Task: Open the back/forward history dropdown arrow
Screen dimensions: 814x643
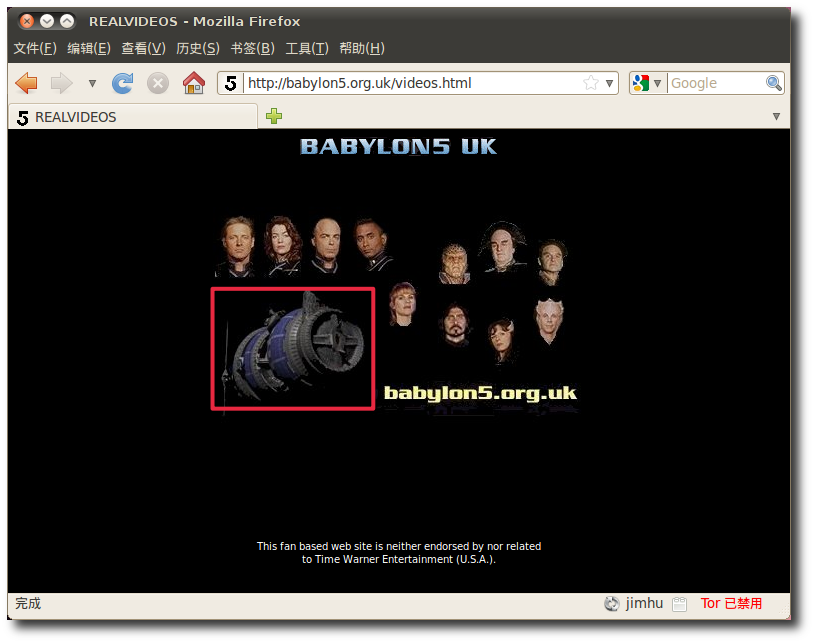Action: [92, 83]
